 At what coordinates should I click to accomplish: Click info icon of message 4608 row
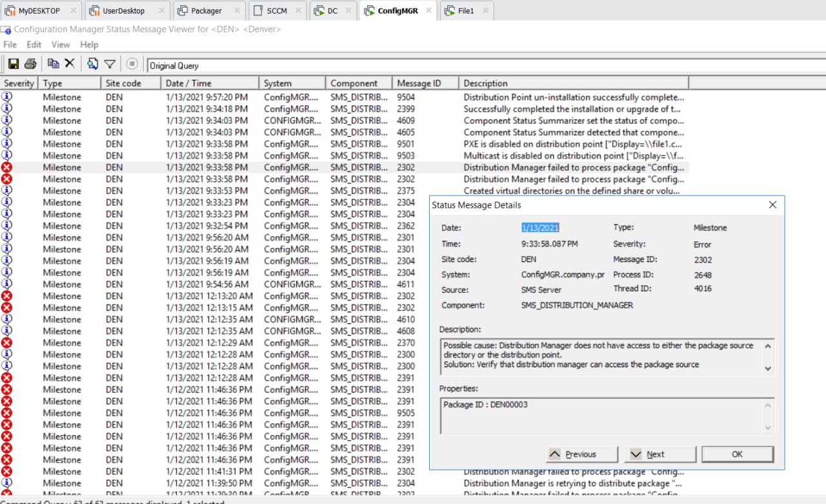point(6,330)
